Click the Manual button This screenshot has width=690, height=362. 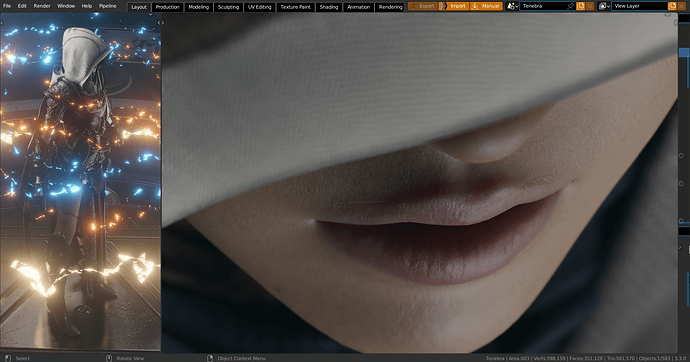click(486, 6)
